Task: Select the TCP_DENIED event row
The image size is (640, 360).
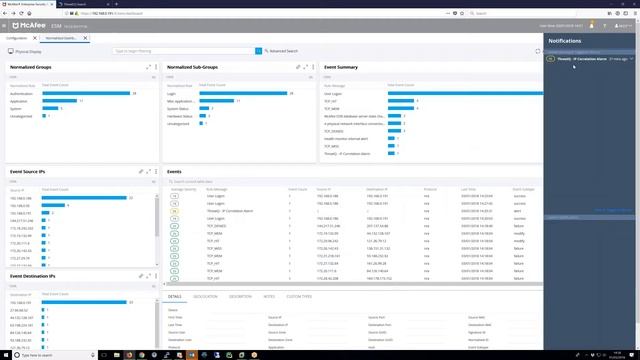Action: (x=354, y=226)
